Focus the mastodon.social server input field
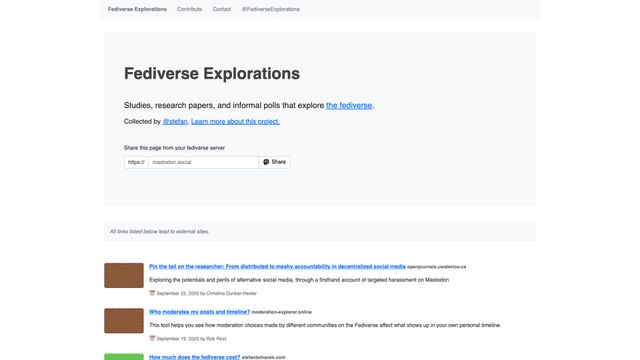Viewport: 640px width, 360px height. [203, 162]
